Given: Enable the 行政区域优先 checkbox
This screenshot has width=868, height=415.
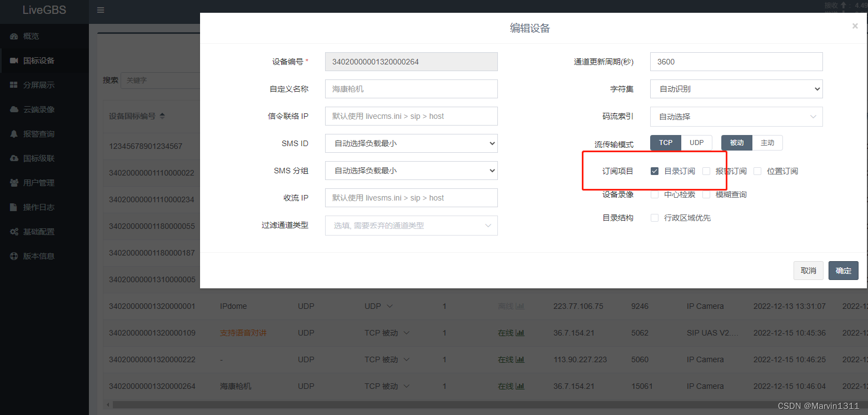Looking at the screenshot, I should tap(655, 218).
